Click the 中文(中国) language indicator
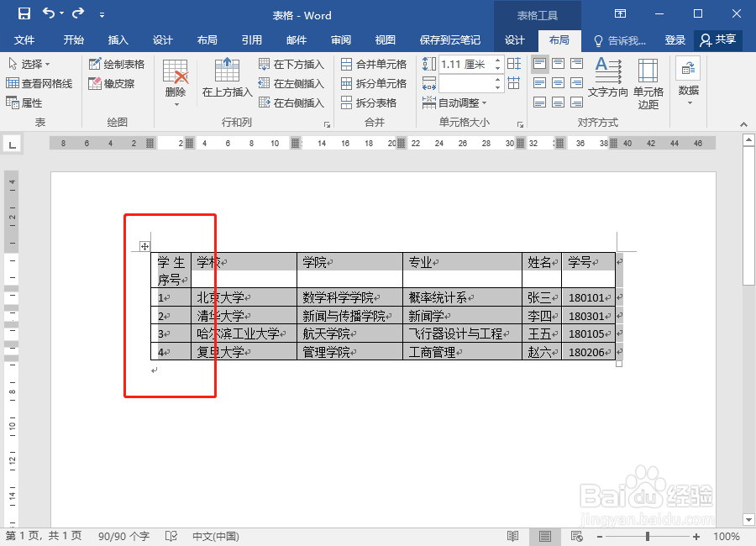 coord(216,537)
